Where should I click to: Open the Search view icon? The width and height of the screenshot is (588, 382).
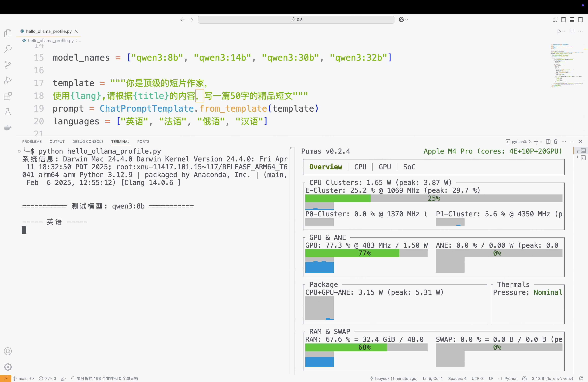coord(8,49)
